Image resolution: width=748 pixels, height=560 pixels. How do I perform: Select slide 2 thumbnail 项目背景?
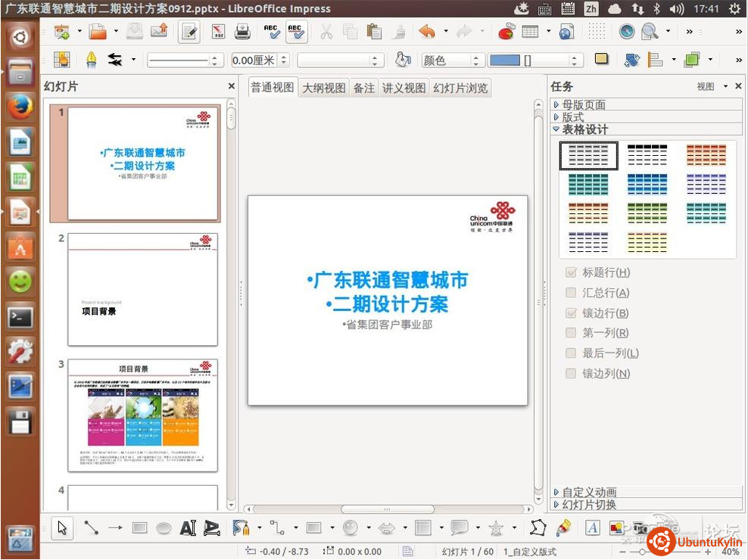[x=143, y=290]
